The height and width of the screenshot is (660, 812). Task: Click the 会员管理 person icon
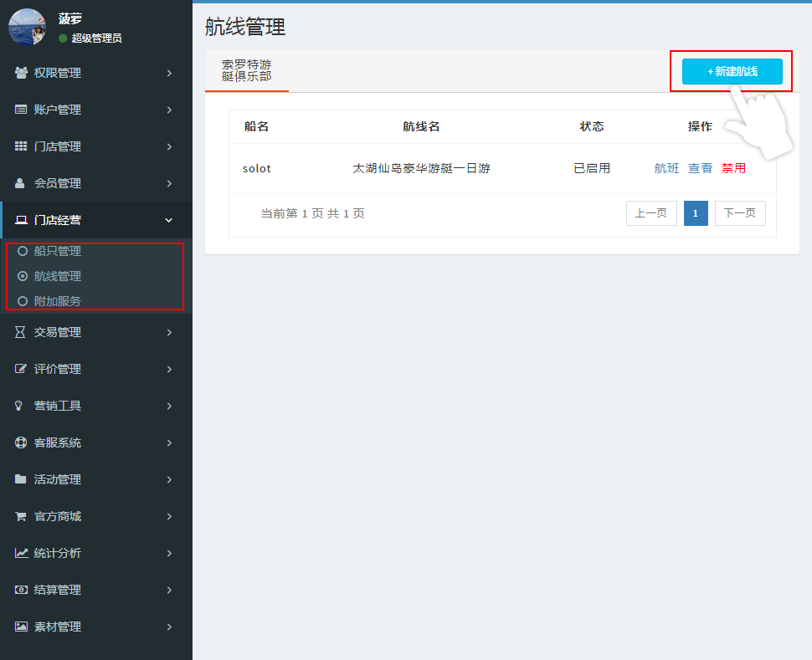tap(20, 183)
